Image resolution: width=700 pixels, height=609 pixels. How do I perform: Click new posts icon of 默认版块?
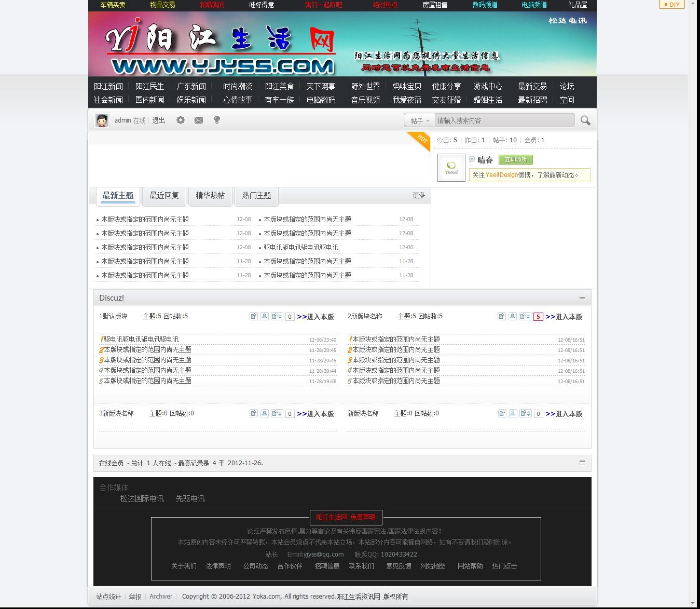pyautogui.click(x=254, y=316)
